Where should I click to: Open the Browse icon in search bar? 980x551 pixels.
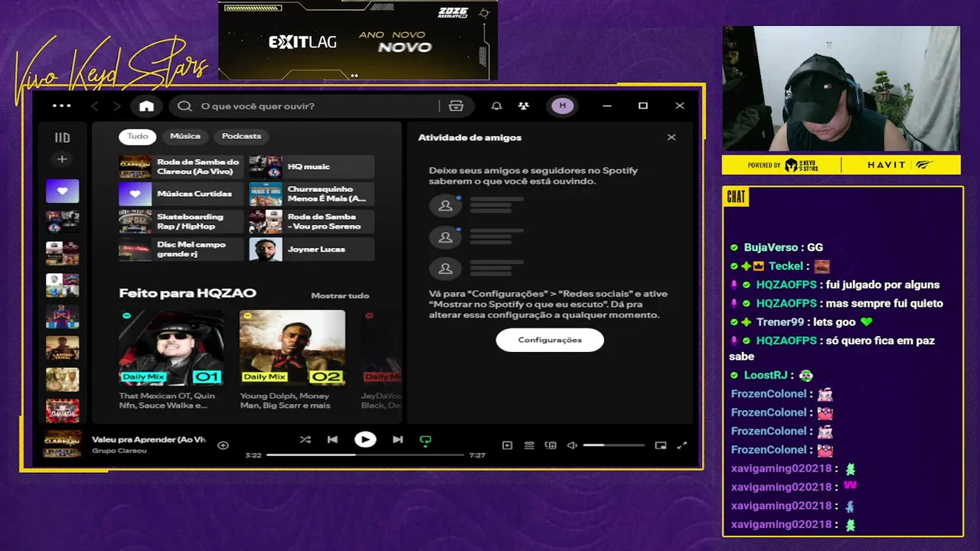(x=456, y=106)
